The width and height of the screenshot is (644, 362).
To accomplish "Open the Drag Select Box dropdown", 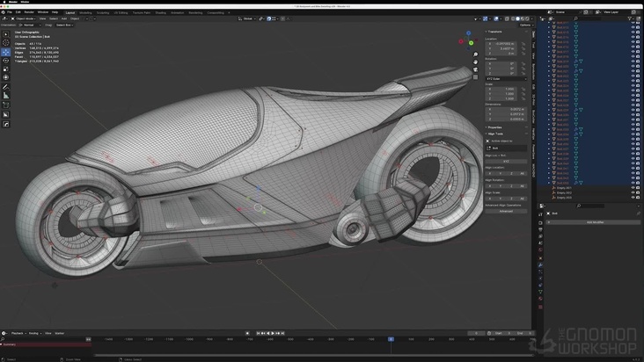I will tap(64, 25).
